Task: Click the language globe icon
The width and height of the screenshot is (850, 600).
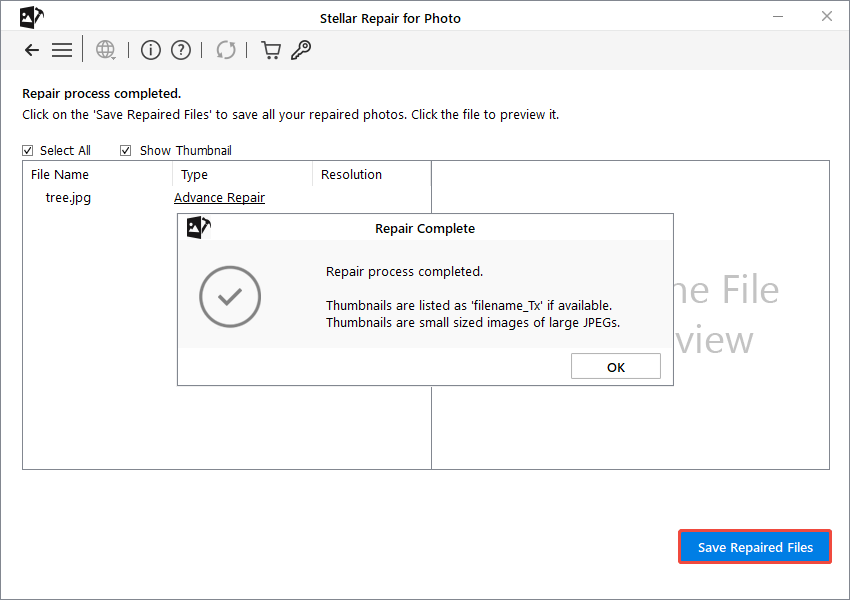Action: [104, 49]
